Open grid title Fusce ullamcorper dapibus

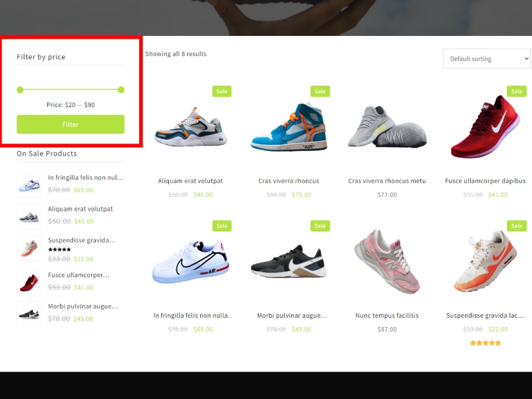pos(485,181)
